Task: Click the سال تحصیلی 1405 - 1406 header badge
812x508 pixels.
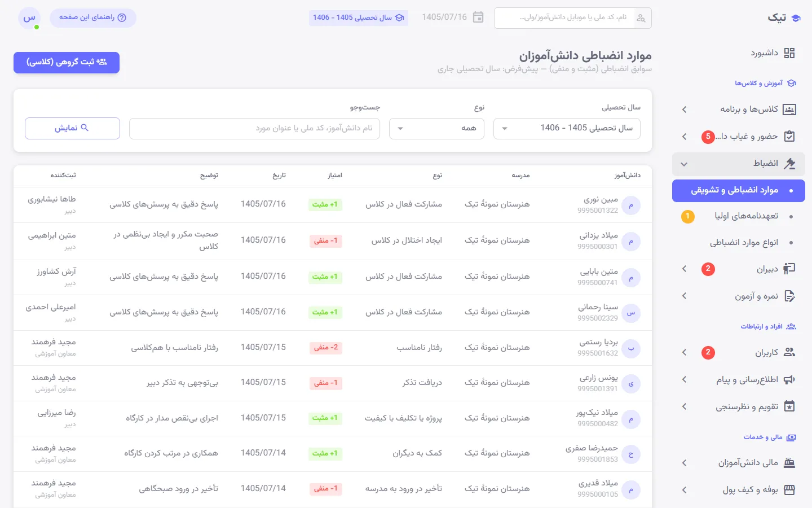Action: tap(359, 18)
